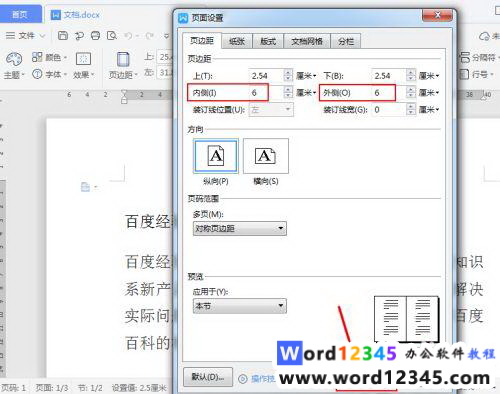Image resolution: width=500 pixels, height=394 pixels.
Task: Open the 效果 effects button
Action: click(x=83, y=65)
